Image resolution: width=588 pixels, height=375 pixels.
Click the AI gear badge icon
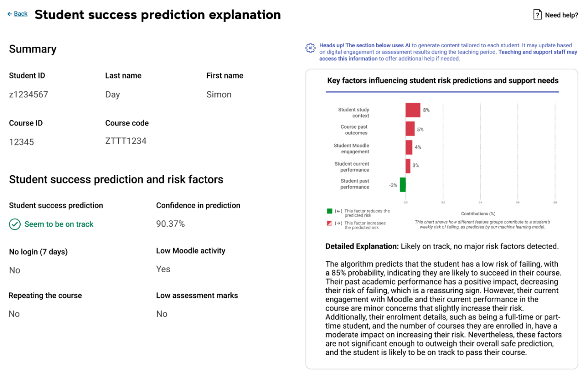(311, 48)
